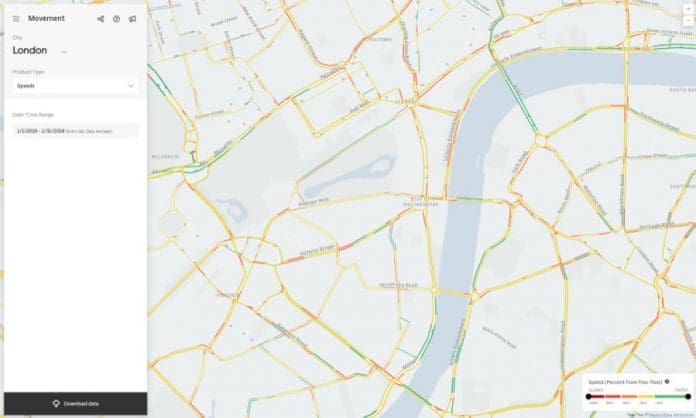Viewport: 696px width, 418px height.
Task: Select the dark red speed legend segment
Action: (x=596, y=396)
